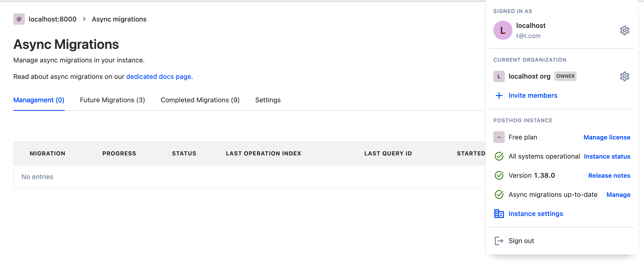The height and width of the screenshot is (271, 644).
Task: Switch to the Future Migrations tab
Action: (112, 100)
